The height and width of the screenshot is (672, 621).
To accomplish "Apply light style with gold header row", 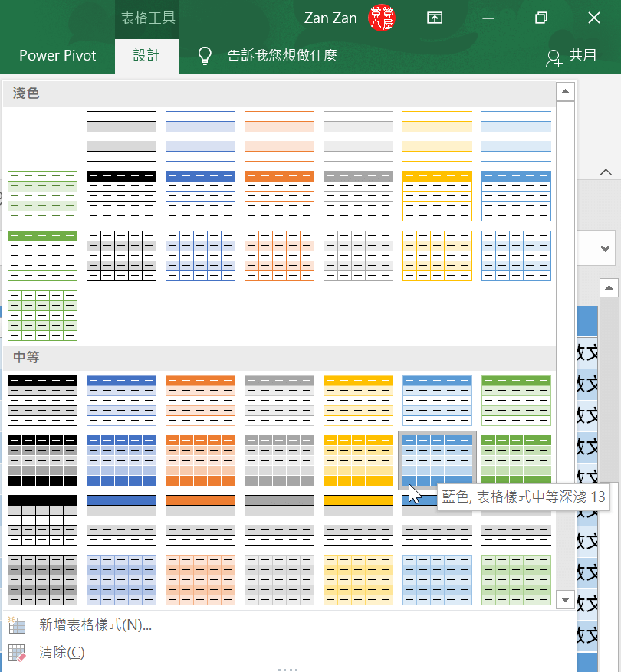I will click(437, 196).
